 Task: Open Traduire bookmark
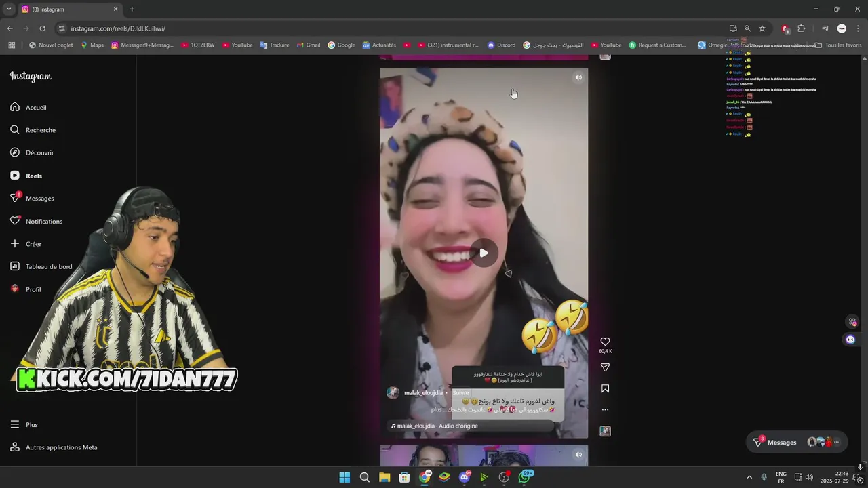tap(275, 45)
